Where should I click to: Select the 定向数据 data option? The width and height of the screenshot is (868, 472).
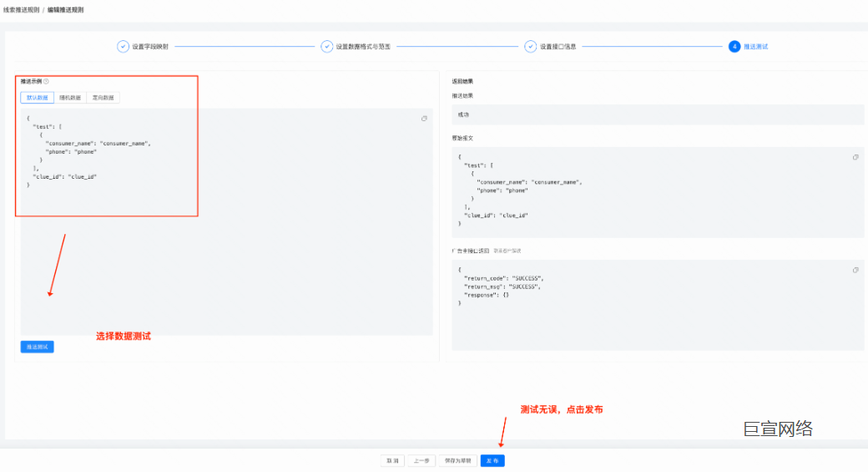103,98
